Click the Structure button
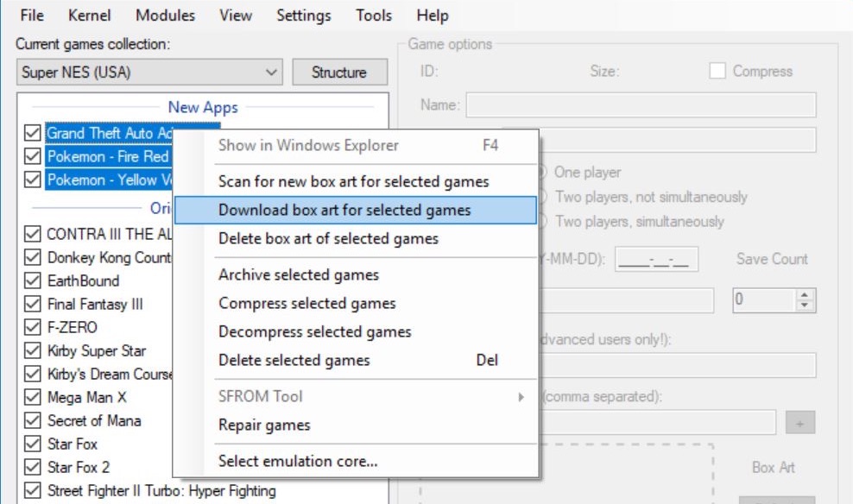The height and width of the screenshot is (504, 853). (339, 72)
